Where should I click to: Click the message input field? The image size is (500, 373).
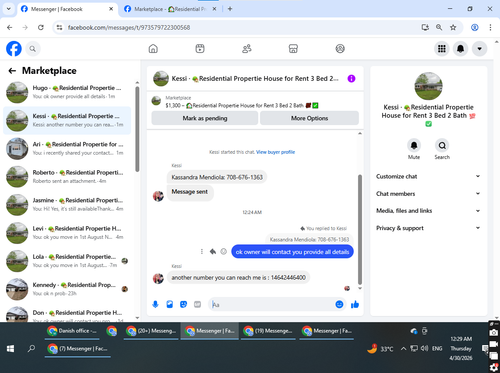[272, 304]
